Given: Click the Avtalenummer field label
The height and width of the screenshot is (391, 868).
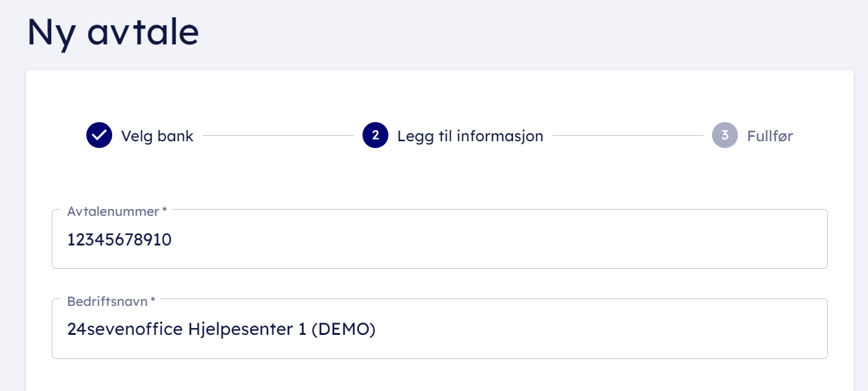Looking at the screenshot, I should point(113,212).
